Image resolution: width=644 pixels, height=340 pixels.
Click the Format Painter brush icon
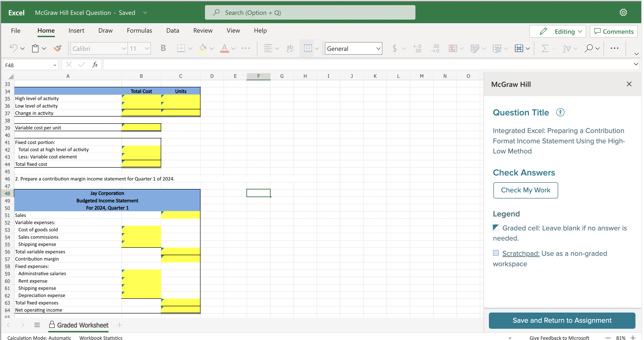tap(58, 48)
